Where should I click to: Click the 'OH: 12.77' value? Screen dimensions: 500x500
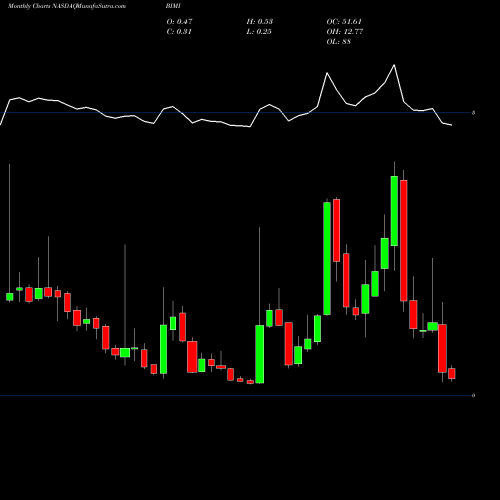345,32
